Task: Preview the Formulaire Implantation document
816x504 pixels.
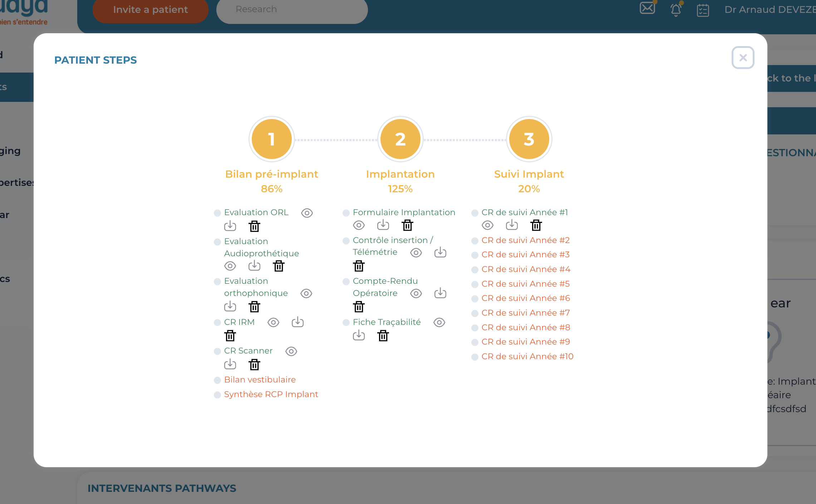Action: [359, 225]
